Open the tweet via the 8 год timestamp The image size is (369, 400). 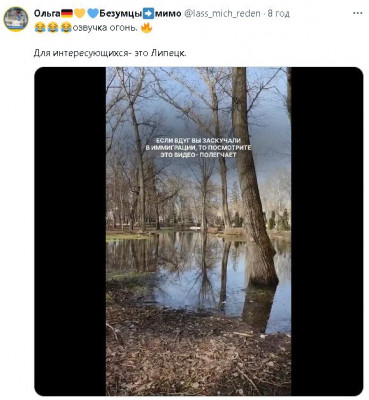pyautogui.click(x=279, y=14)
